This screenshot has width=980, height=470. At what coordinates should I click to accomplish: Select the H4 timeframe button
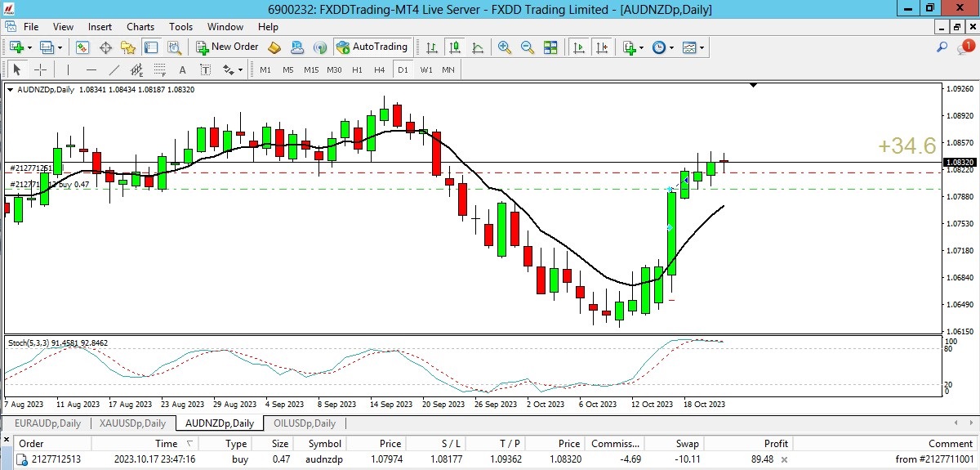(x=380, y=69)
